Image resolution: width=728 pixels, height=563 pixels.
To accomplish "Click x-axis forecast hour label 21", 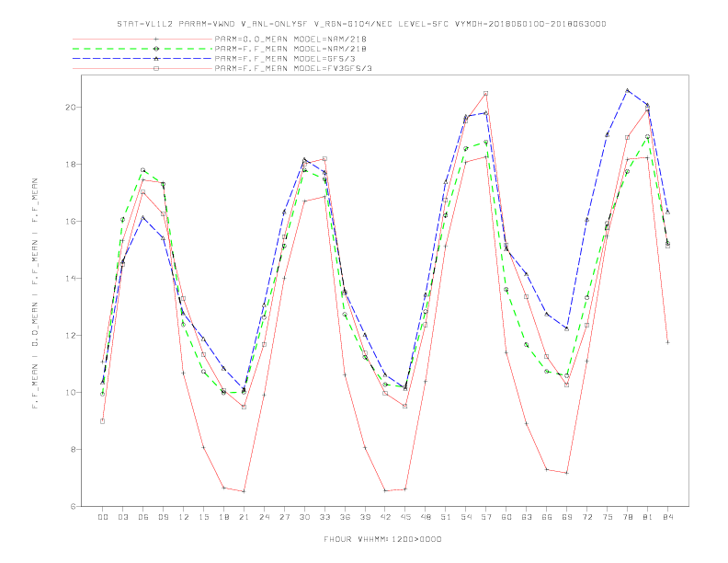I will 244,517.
